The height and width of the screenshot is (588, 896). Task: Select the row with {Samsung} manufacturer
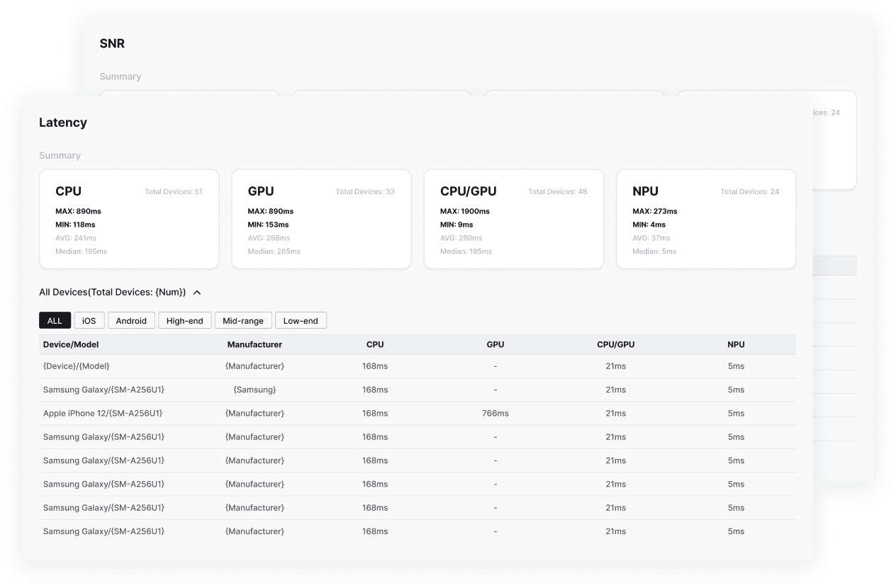(418, 390)
